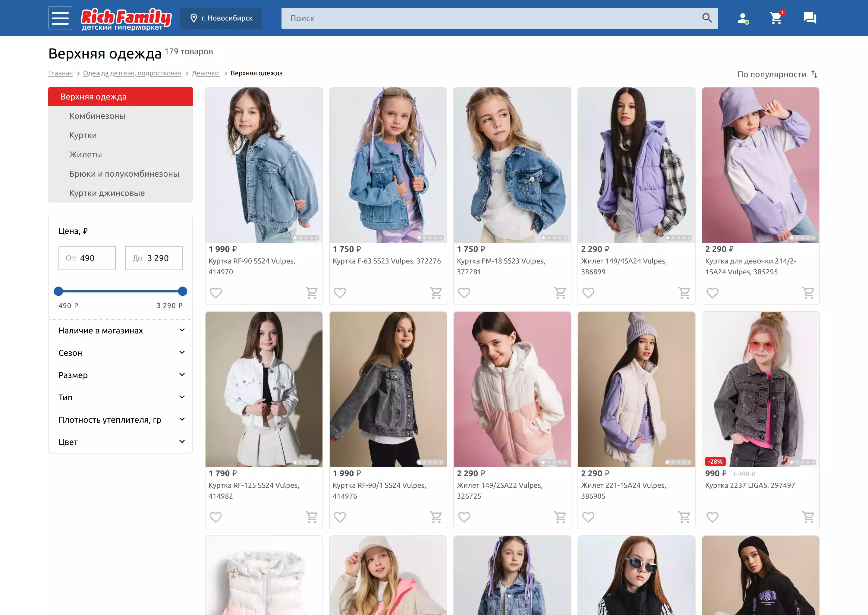Select the Куртки subcategory

[120, 135]
